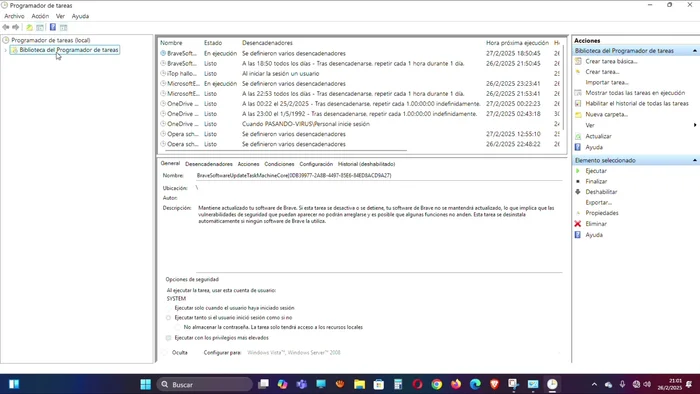
Task: Open the Acción menu
Action: click(x=40, y=16)
